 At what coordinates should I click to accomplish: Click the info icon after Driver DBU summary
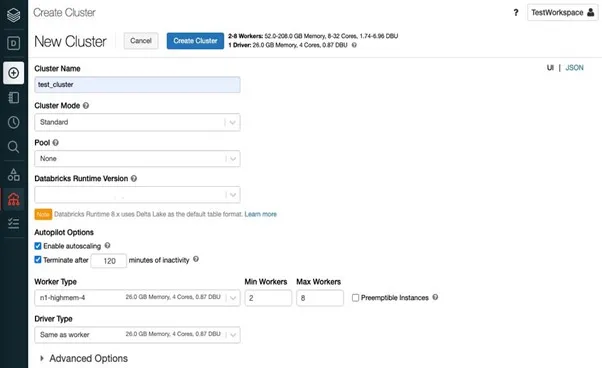pyautogui.click(x=354, y=45)
